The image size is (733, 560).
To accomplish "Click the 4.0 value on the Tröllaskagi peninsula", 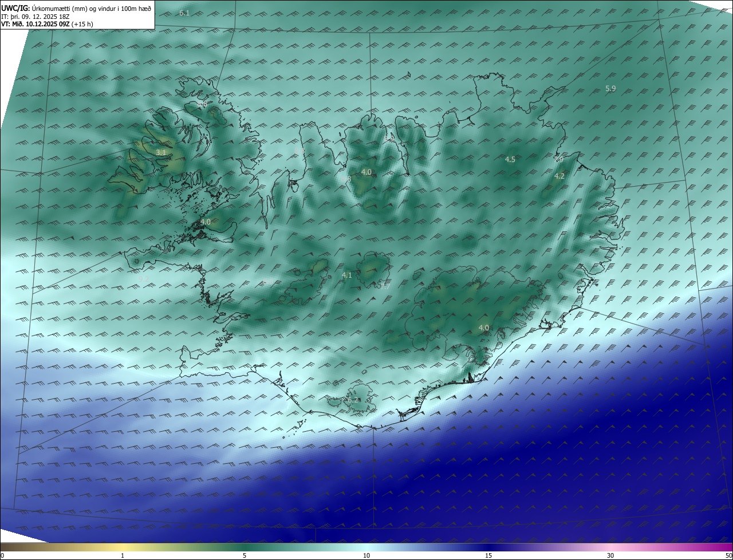I will point(366,172).
